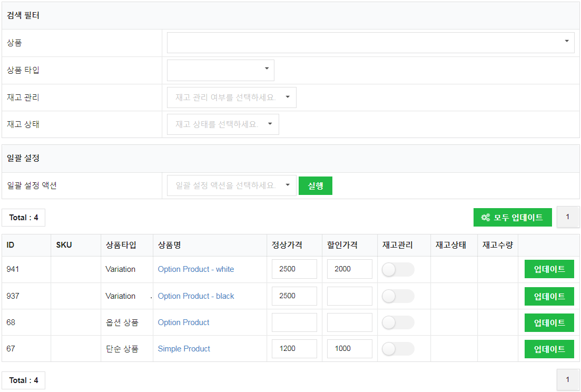Expand the 일괄 설정 액션 dropdown
The image size is (581, 392).
[231, 185]
